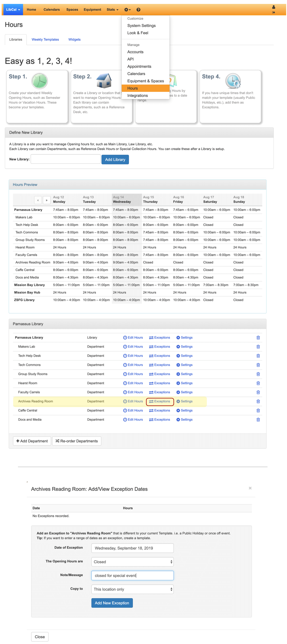
Task: Choose System Settings from the menu
Action: click(145, 25)
